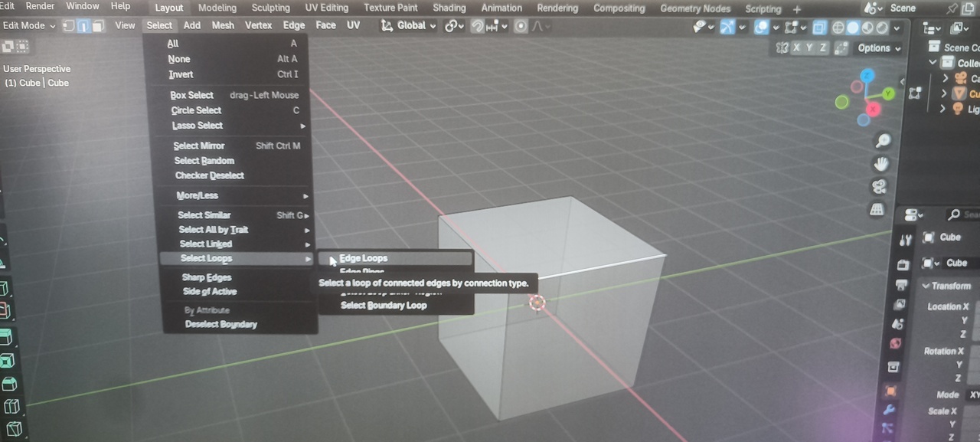Open Collection properties tab icon
The image size is (980, 442).
point(893,368)
